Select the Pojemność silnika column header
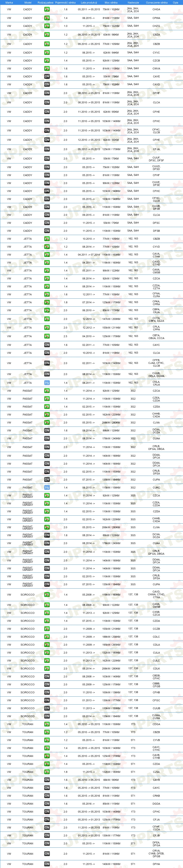The width and height of the screenshot is (183, 868). [x=65, y=2]
